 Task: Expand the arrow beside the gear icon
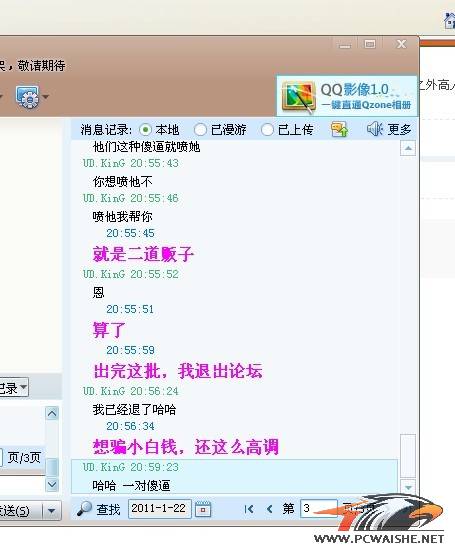tap(46, 97)
